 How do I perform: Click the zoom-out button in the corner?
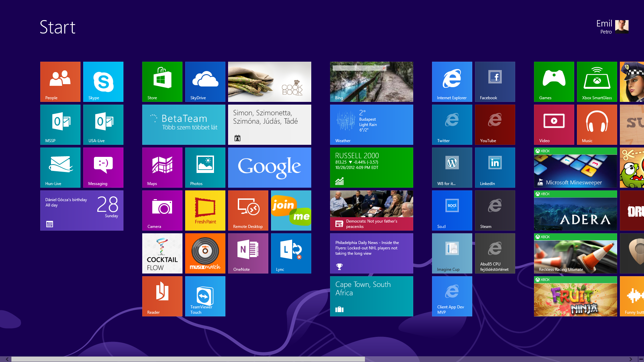(641, 359)
